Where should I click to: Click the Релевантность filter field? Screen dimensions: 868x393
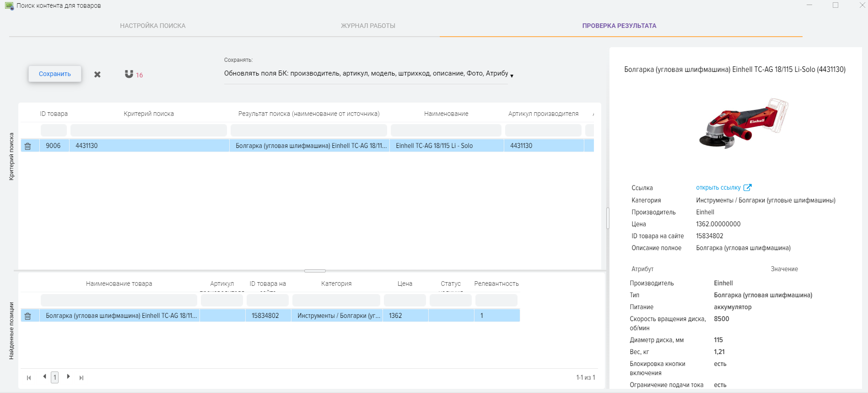coord(496,300)
